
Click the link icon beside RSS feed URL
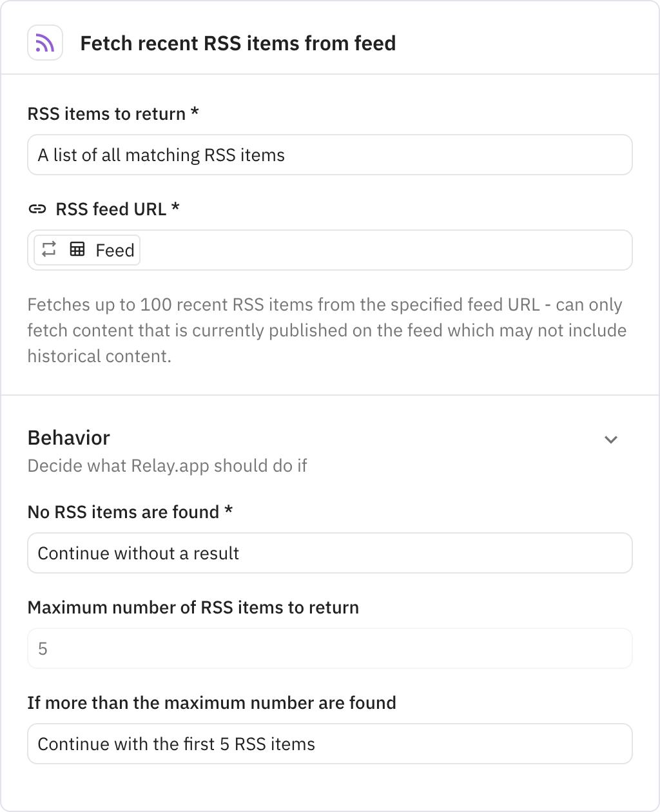(38, 208)
